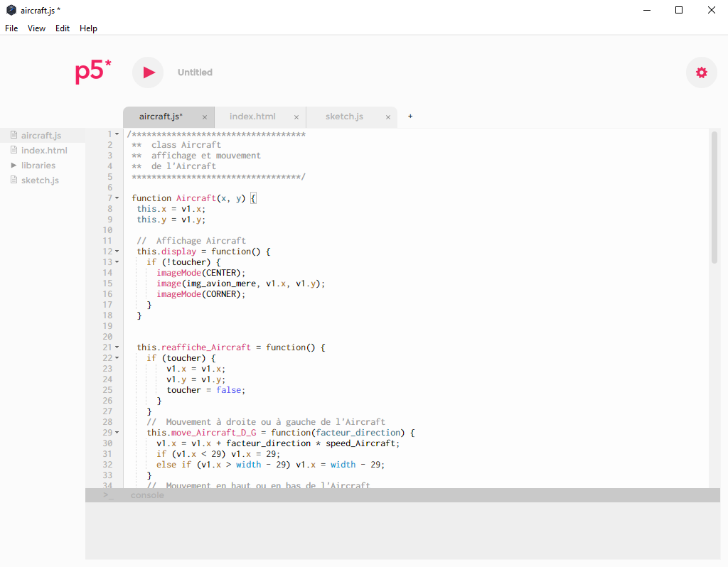Image resolution: width=728 pixels, height=567 pixels.
Task: Click the p5* logo
Action: point(93,72)
